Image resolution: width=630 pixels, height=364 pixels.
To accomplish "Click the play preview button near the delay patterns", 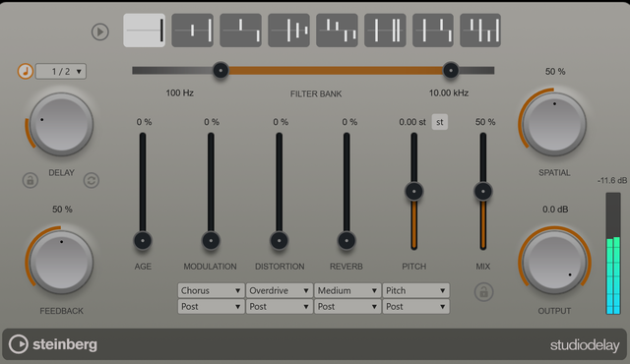I will tap(100, 31).
